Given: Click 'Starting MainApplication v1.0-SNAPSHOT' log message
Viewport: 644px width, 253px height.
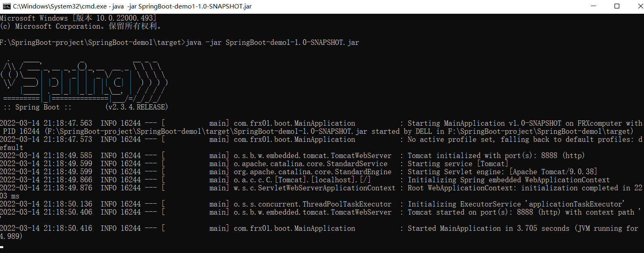Looking at the screenshot, I should tap(484, 123).
